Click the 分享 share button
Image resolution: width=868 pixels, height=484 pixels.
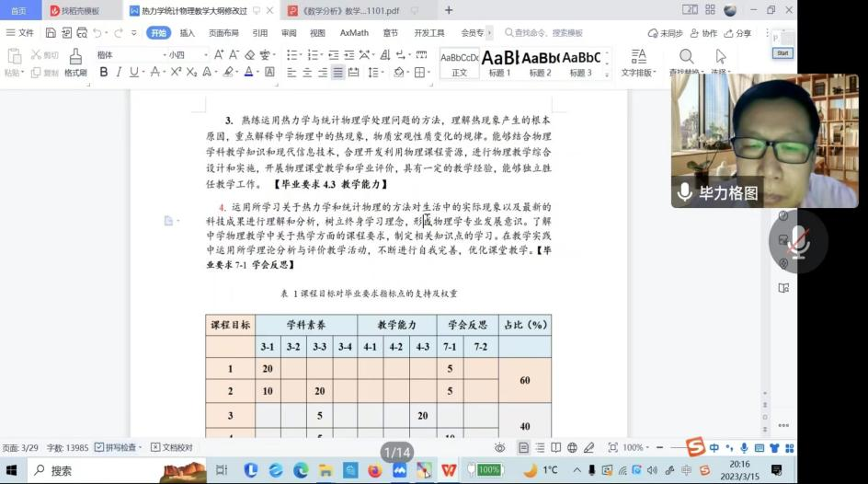click(x=737, y=32)
